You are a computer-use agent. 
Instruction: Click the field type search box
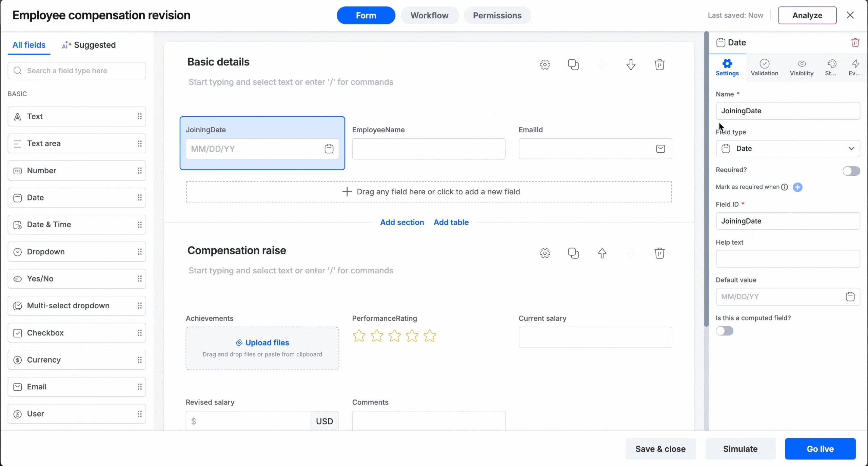click(x=77, y=71)
